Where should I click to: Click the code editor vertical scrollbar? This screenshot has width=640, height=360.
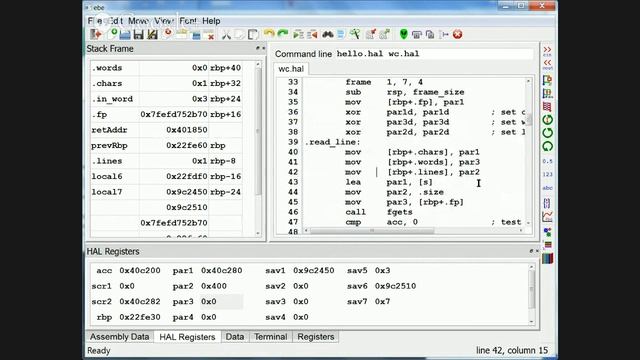529,151
